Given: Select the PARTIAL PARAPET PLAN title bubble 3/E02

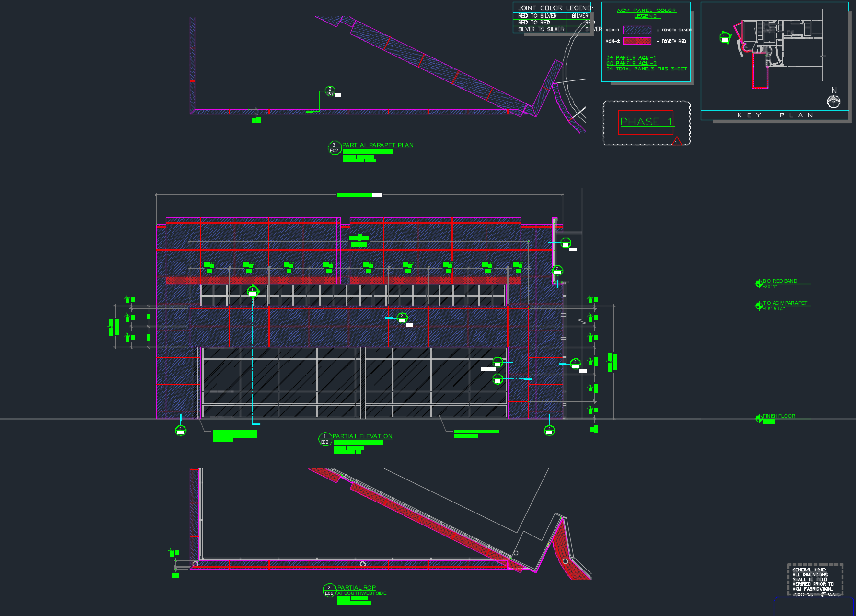Looking at the screenshot, I should coord(334,148).
